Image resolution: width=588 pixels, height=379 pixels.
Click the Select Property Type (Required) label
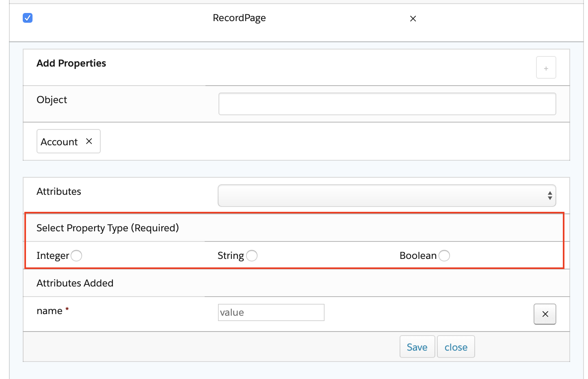[x=108, y=228]
